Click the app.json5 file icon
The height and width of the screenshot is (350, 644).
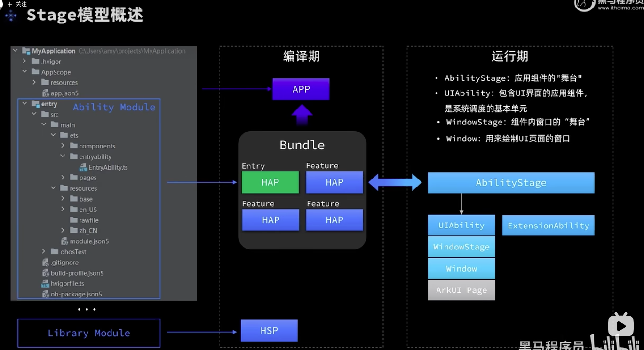[45, 93]
